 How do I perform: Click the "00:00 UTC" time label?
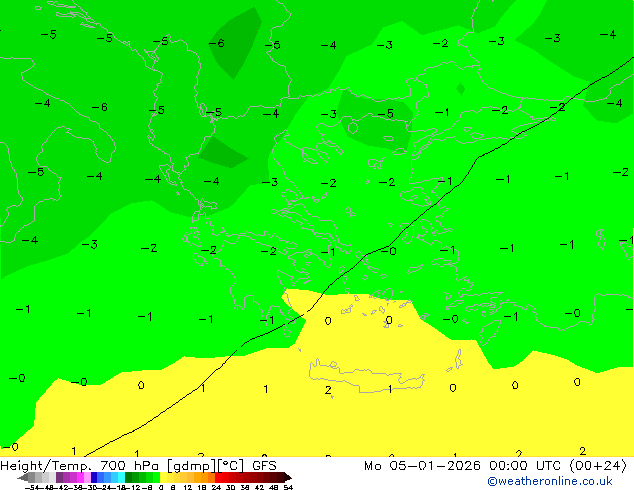click(525, 466)
